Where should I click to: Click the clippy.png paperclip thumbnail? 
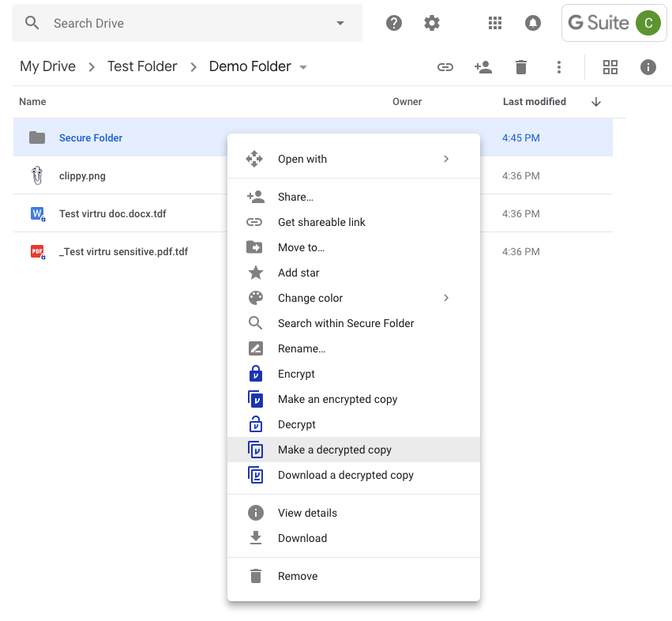(x=37, y=175)
